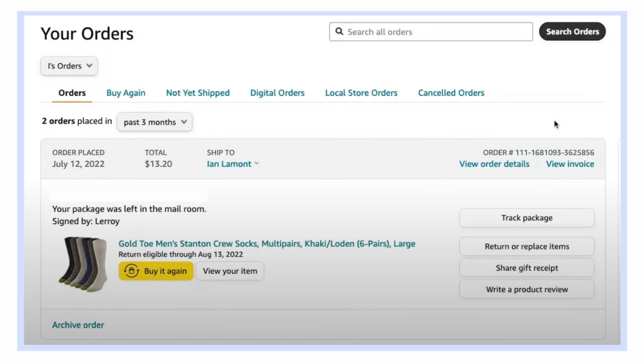Open the Gold Toe Men's Stanton Crew Socks link

click(x=267, y=243)
